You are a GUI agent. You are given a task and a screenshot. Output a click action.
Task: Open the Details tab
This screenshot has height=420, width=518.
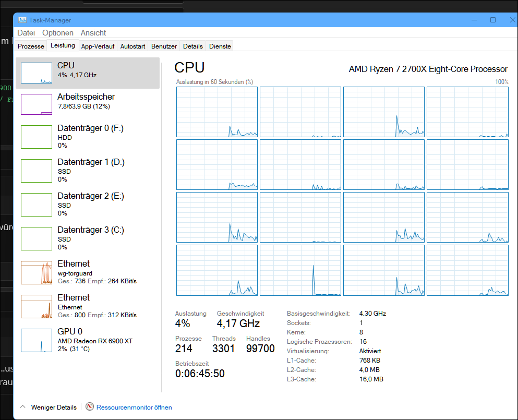(x=193, y=46)
